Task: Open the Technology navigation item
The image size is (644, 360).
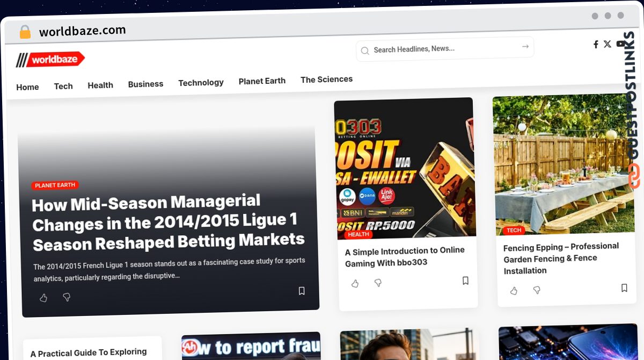Action: point(201,83)
